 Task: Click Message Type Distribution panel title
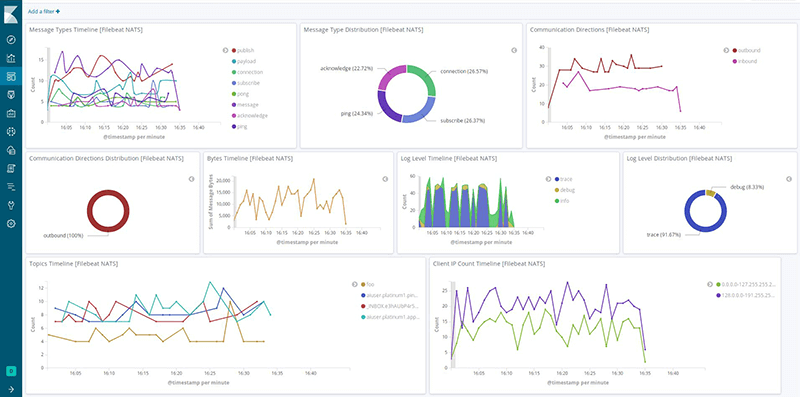coord(363,30)
